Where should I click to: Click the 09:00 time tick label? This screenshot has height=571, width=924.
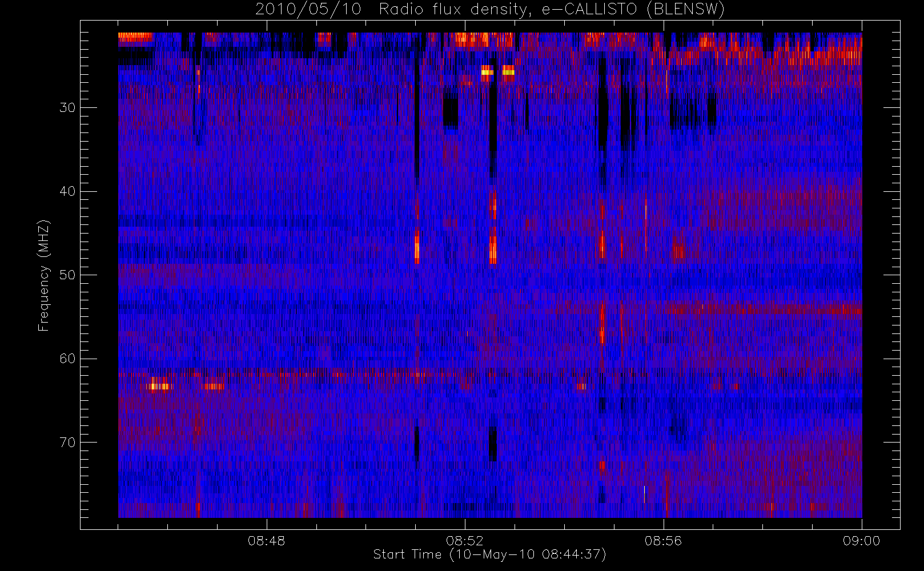pyautogui.click(x=861, y=541)
